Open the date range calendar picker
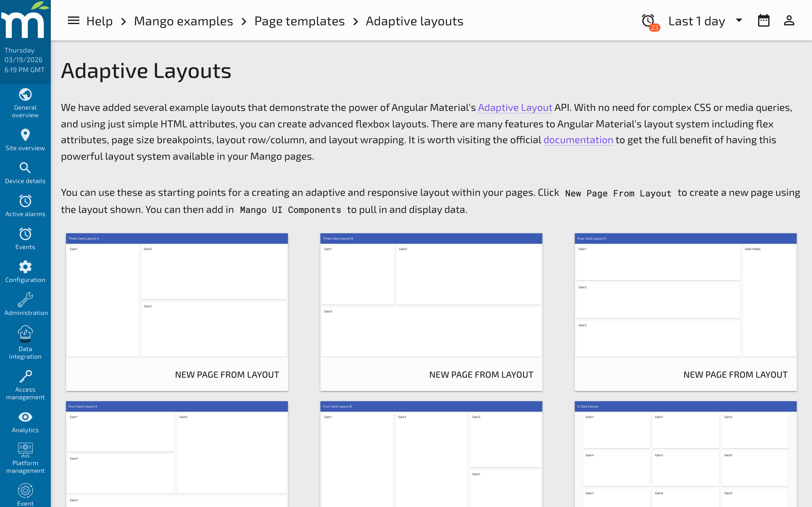Image resolution: width=812 pixels, height=507 pixels. point(764,21)
